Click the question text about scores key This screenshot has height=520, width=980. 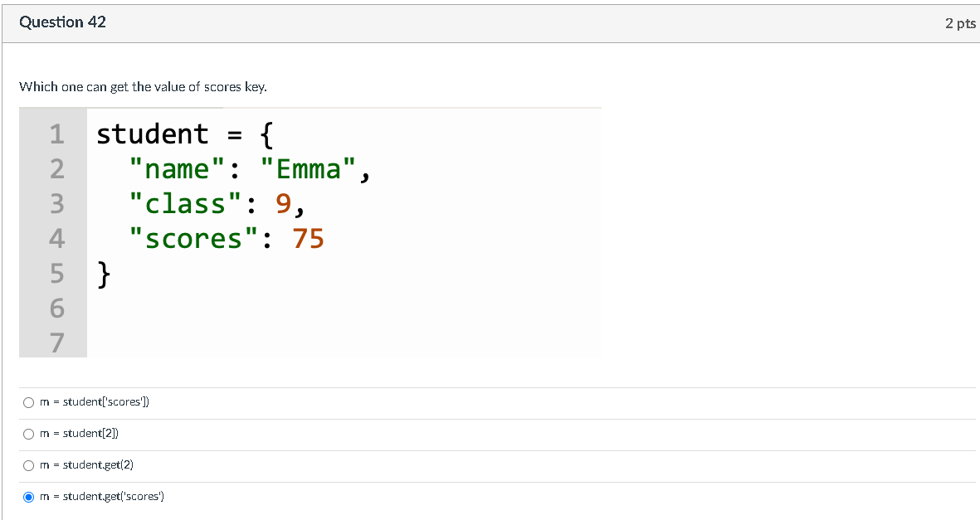tap(143, 87)
